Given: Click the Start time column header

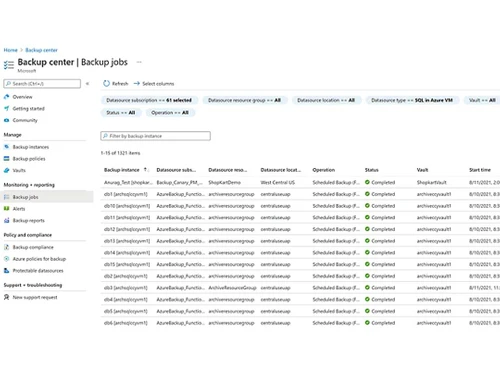Looking at the screenshot, I should click(x=480, y=170).
